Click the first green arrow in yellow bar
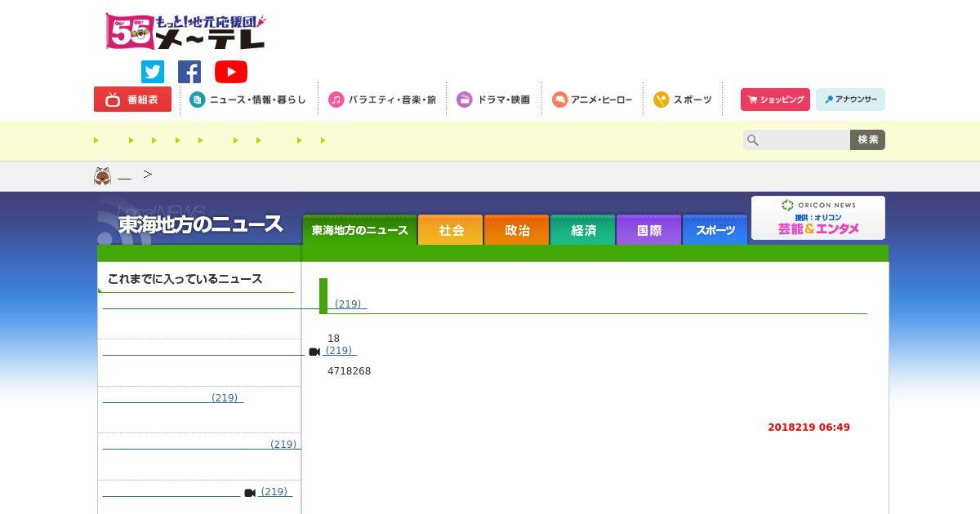The image size is (980, 514). pyautogui.click(x=96, y=140)
